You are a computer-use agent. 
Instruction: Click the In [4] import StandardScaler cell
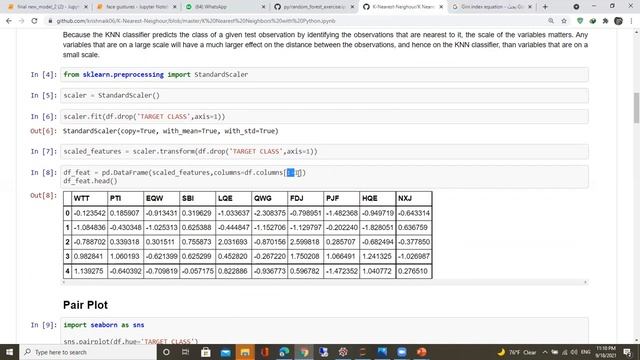(324, 75)
